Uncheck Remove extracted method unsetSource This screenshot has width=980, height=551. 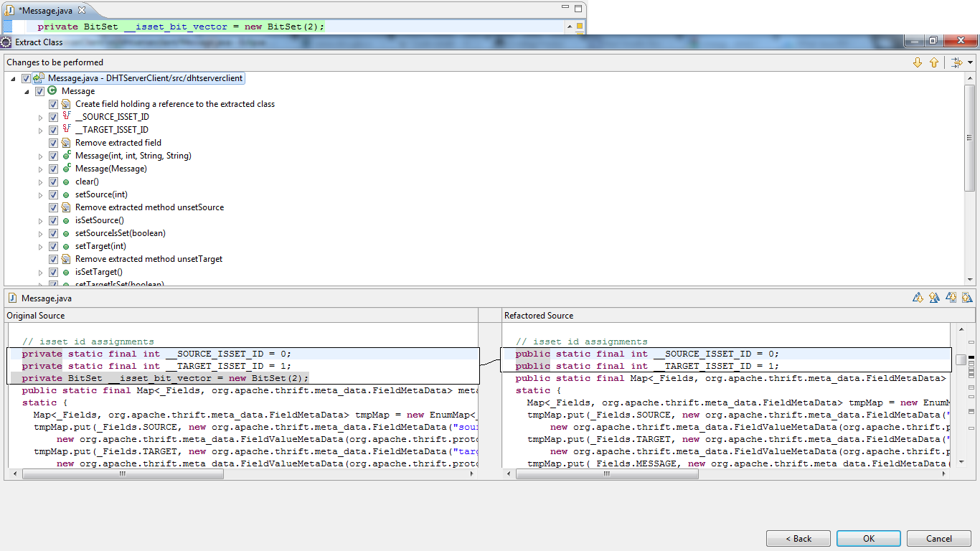pos(53,207)
